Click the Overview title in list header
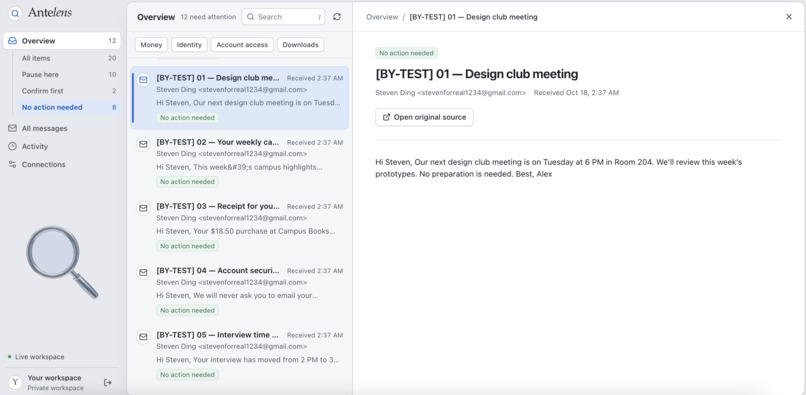Image resolution: width=806 pixels, height=395 pixels. [x=156, y=17]
